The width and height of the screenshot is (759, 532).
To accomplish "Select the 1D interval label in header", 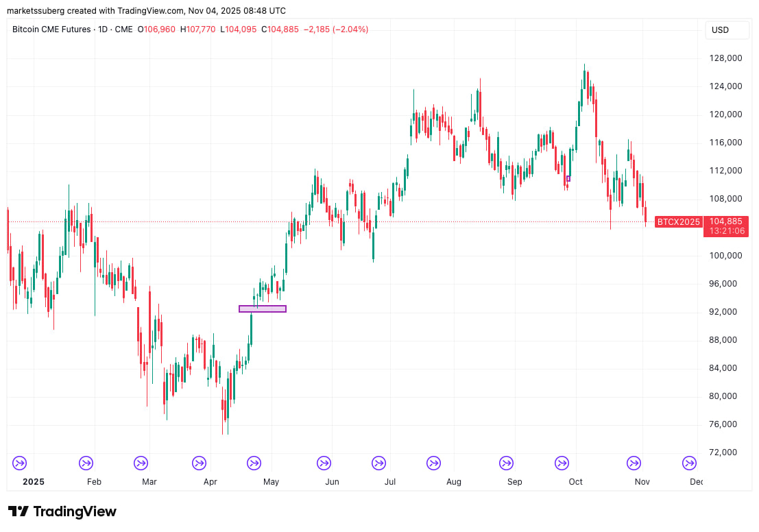I will (x=101, y=29).
